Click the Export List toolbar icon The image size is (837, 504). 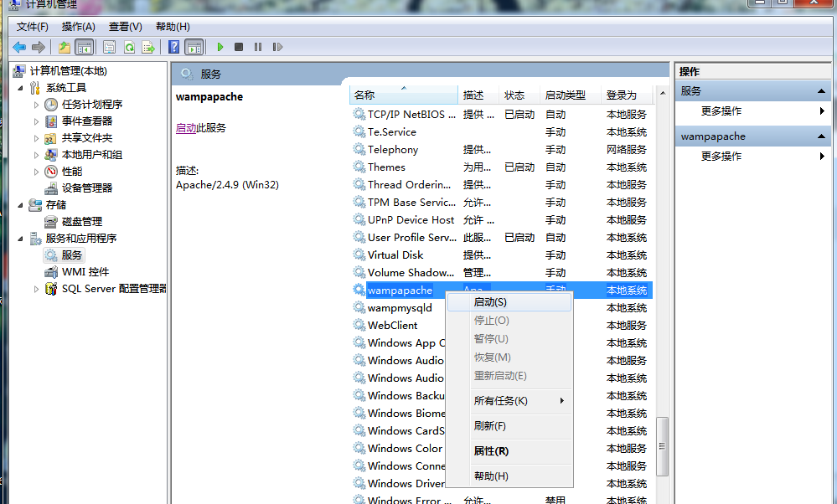(148, 48)
